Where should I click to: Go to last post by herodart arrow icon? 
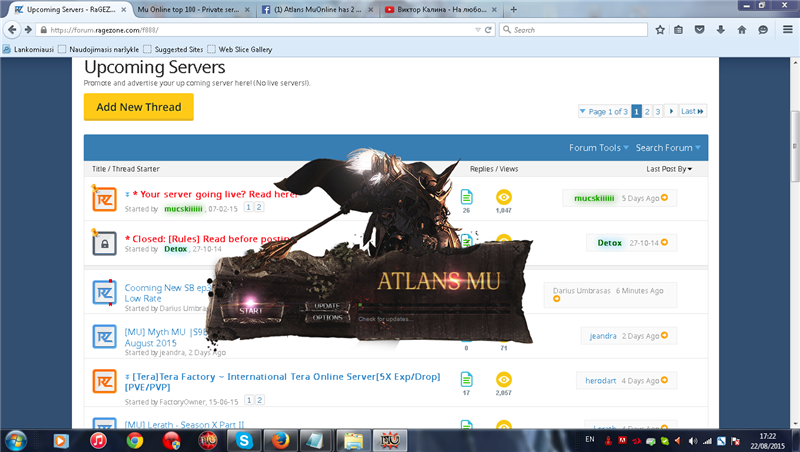pyautogui.click(x=664, y=380)
